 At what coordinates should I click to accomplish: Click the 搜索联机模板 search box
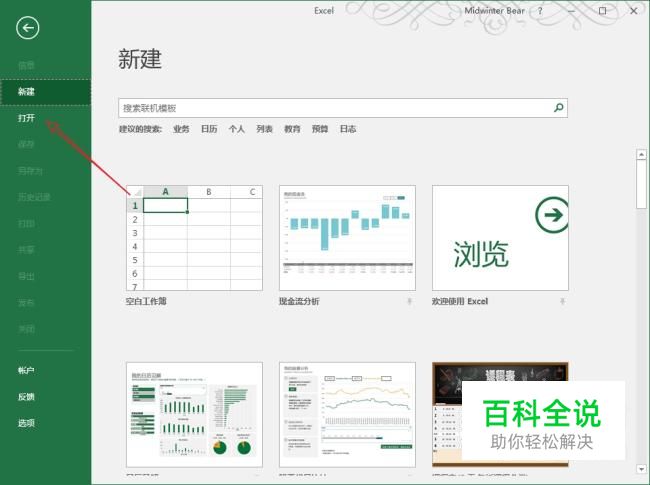click(x=343, y=108)
